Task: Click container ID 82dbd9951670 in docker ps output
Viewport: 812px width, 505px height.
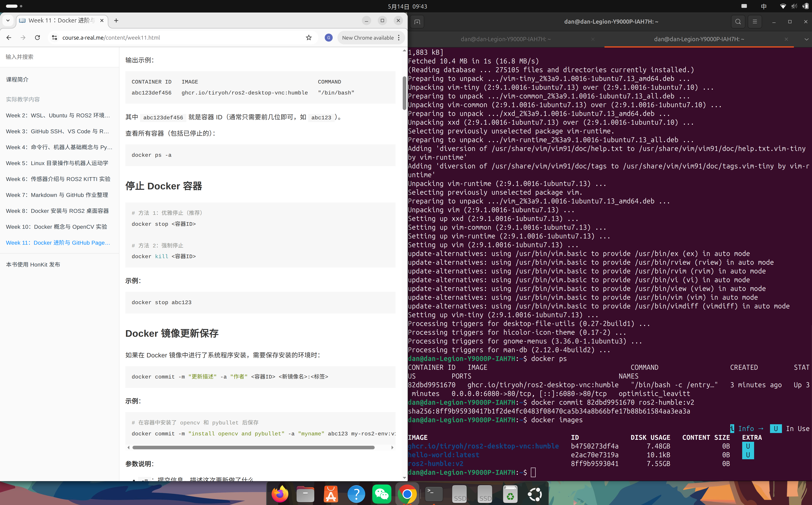Action: pyautogui.click(x=432, y=385)
